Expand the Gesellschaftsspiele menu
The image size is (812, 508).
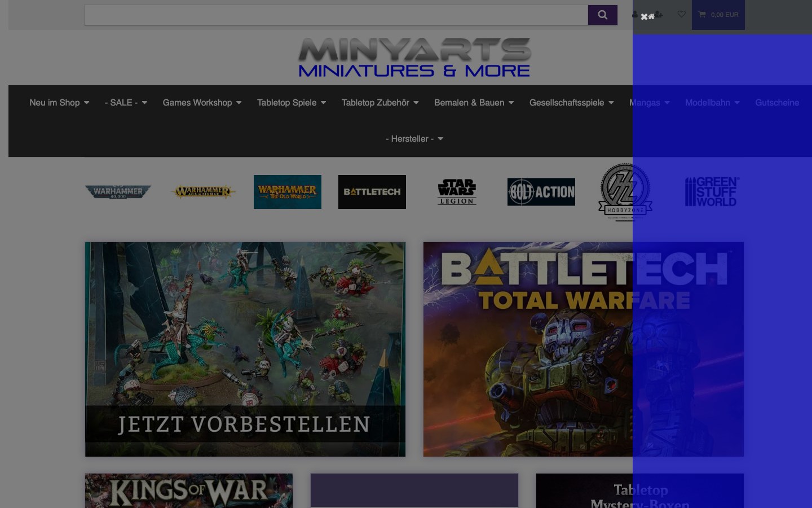(571, 103)
